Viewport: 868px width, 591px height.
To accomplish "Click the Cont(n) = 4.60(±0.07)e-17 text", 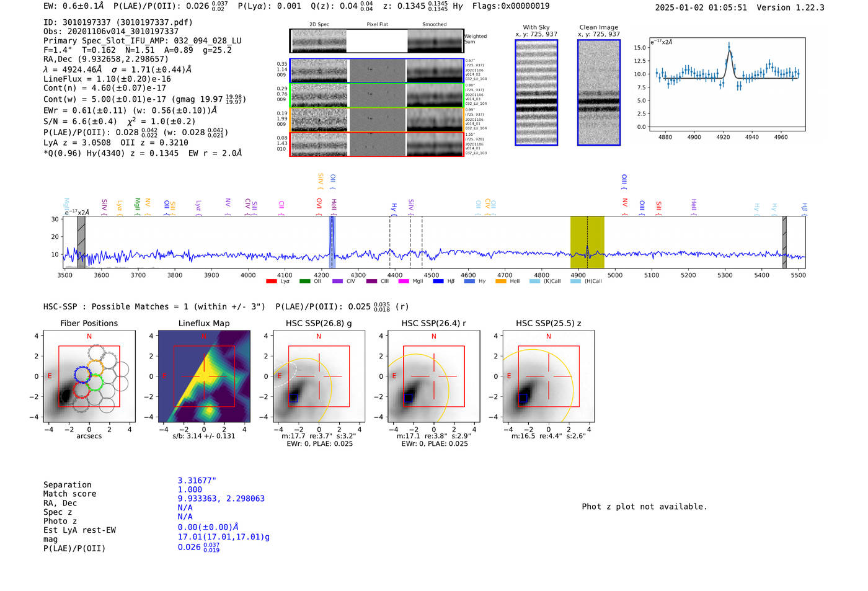I will (x=105, y=88).
